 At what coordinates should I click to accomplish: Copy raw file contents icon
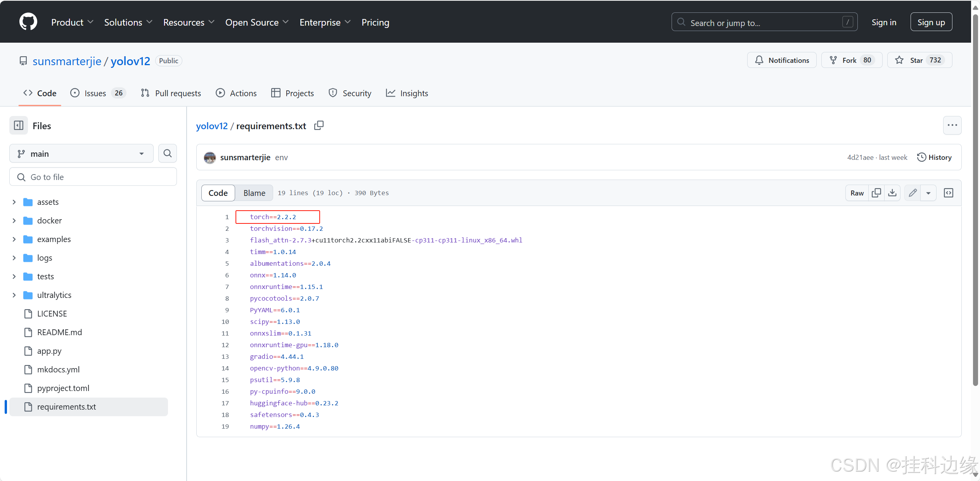coord(876,193)
